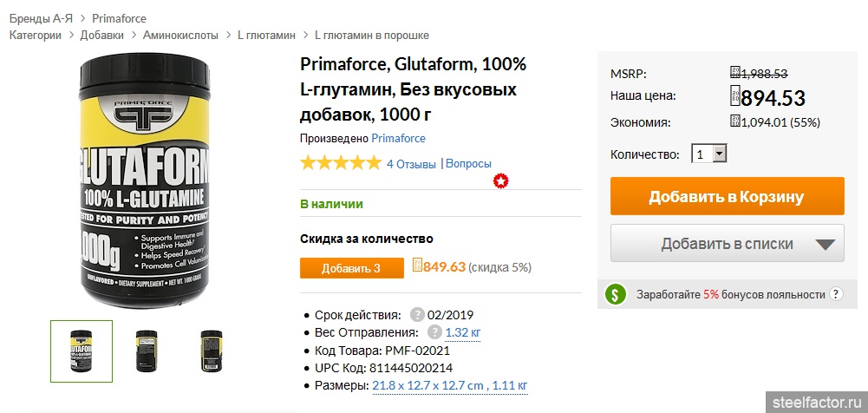Screen dimensions: 868x413
Task: Click the Primaforce manufacturer link
Action: tap(398, 138)
